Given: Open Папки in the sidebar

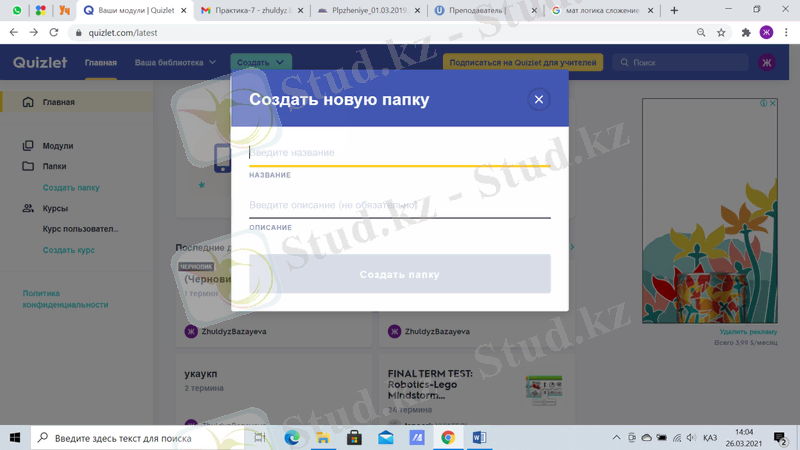Looking at the screenshot, I should pyautogui.click(x=54, y=166).
